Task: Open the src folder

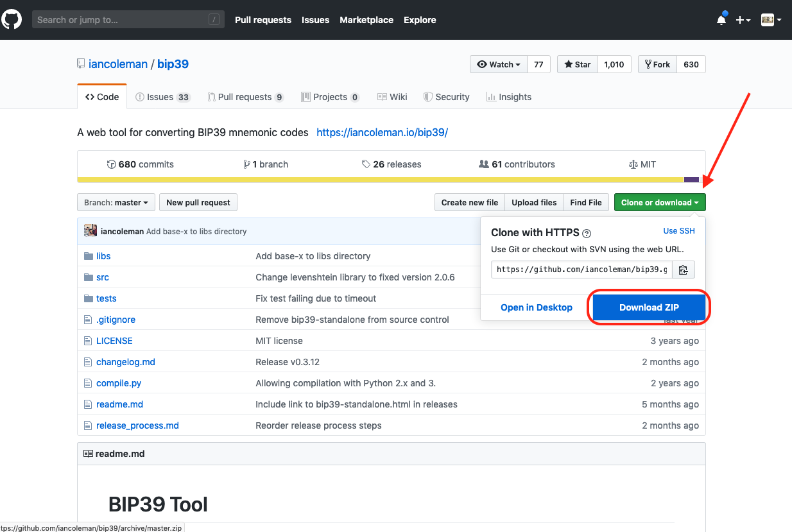Action: pyautogui.click(x=103, y=277)
